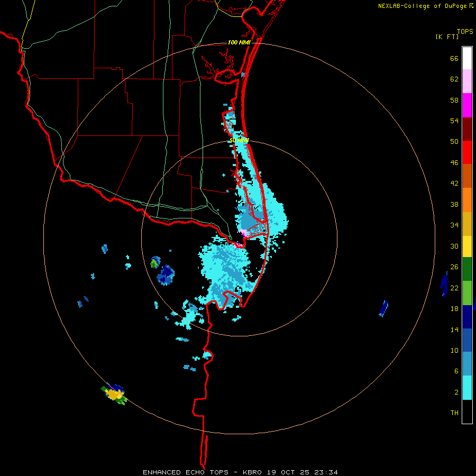Click the legend value 22
This screenshot has height=476, width=476.
point(454,288)
